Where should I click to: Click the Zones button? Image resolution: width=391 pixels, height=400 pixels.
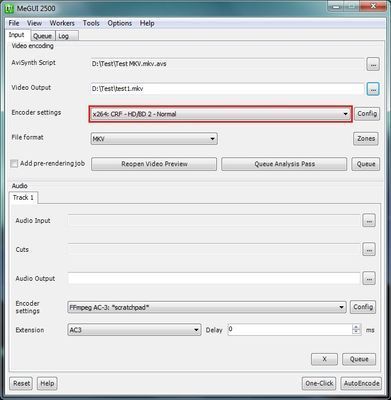click(x=366, y=138)
